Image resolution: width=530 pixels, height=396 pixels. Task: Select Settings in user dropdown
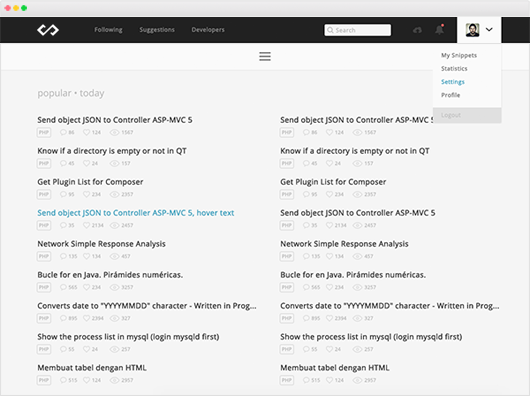(x=453, y=82)
